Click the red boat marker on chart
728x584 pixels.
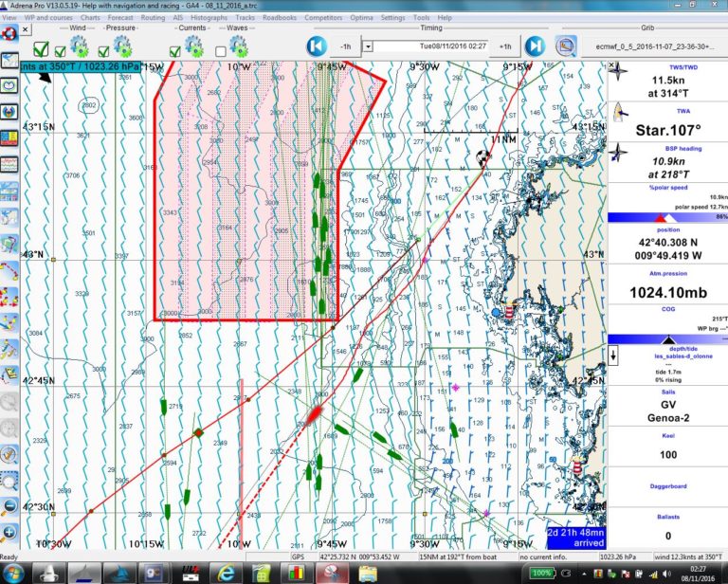[x=315, y=413]
